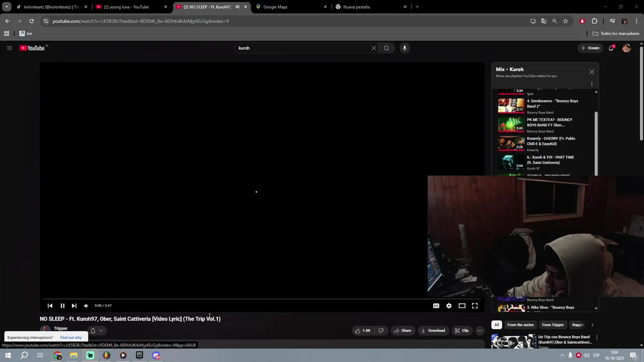Image resolution: width=644 pixels, height=362 pixels.
Task: Click 'Find out why' interruptions link
Action: click(x=71, y=337)
